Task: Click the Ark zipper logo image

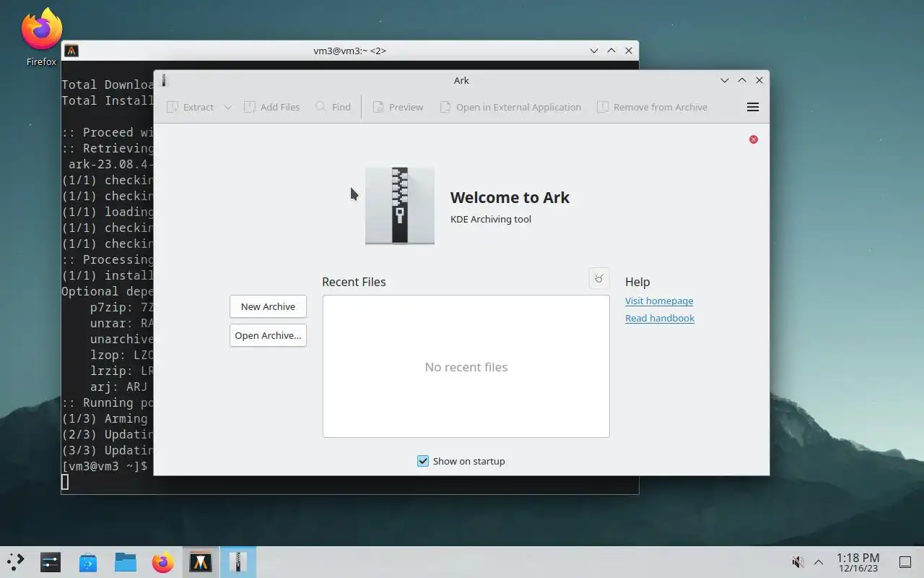Action: 400,206
